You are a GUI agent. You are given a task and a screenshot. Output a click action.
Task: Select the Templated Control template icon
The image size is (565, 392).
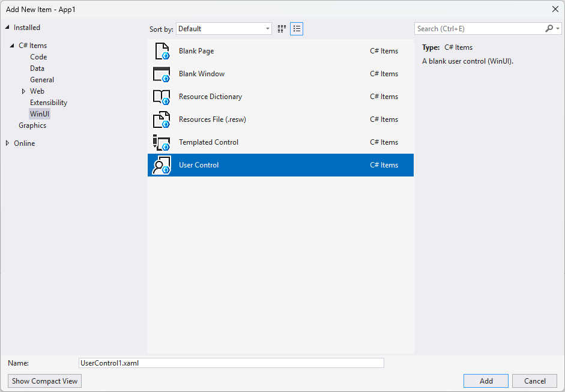pos(161,142)
